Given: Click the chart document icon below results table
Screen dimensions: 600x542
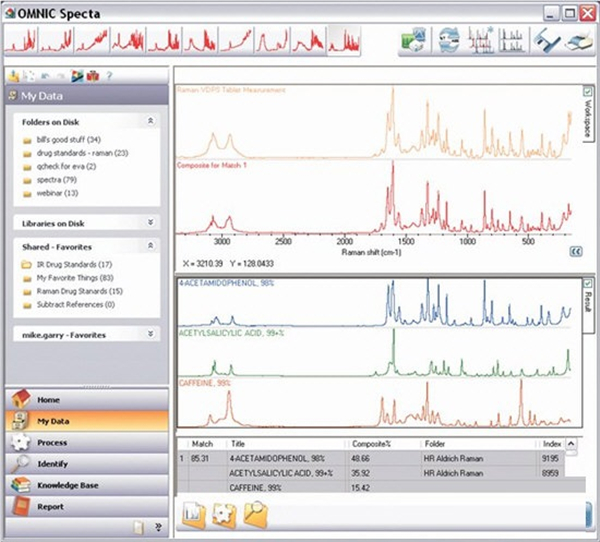Looking at the screenshot, I should 194,514.
